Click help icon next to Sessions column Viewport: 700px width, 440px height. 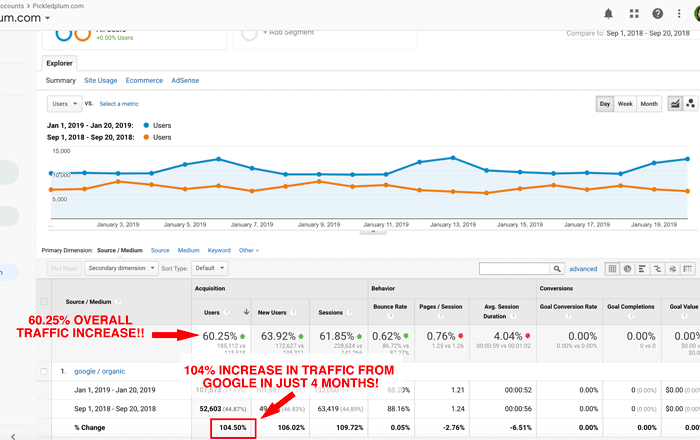point(350,312)
